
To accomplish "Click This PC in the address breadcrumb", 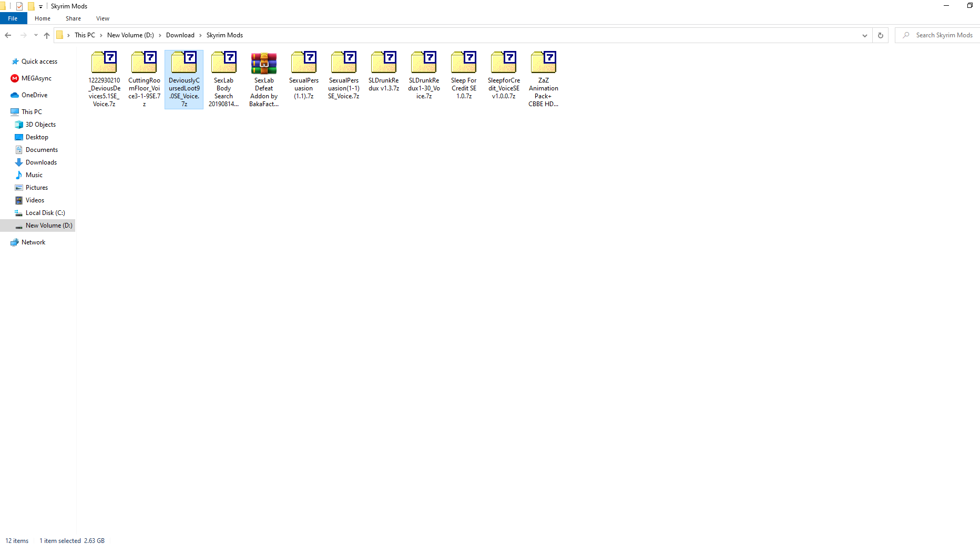I will tap(85, 35).
